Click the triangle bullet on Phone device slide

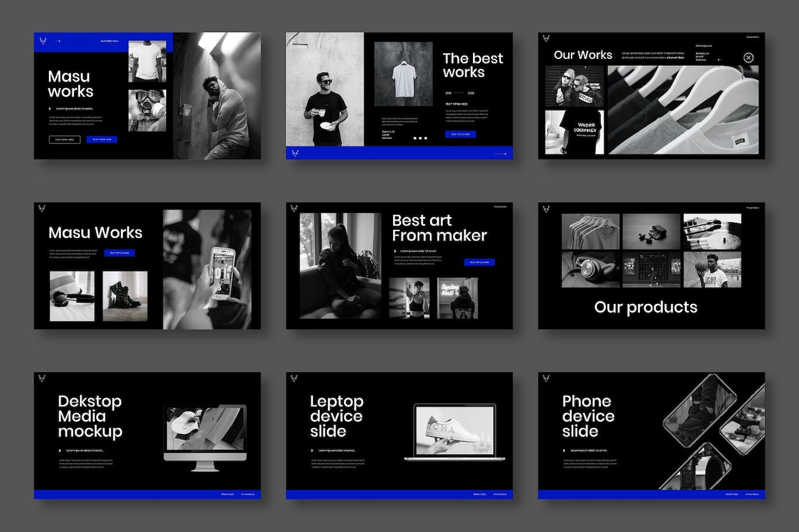(564, 450)
